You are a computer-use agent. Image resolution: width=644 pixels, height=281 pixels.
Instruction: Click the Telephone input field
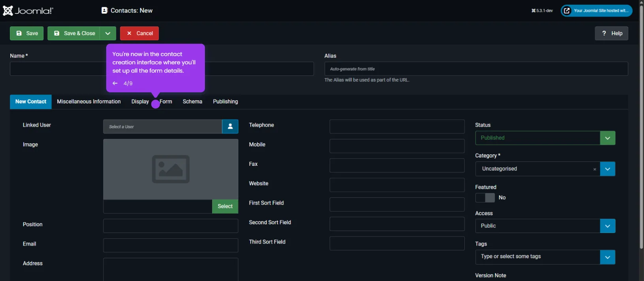point(397,127)
